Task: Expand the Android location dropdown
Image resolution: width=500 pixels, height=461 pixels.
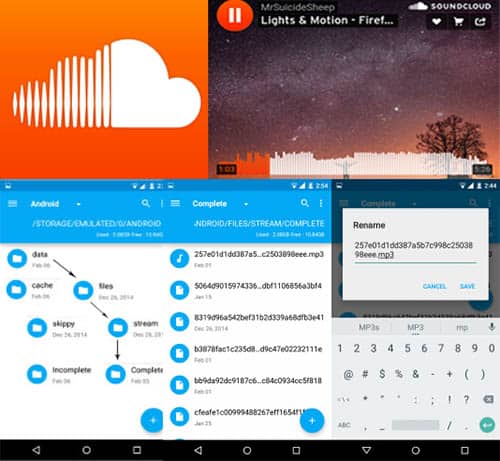Action: [x=79, y=204]
